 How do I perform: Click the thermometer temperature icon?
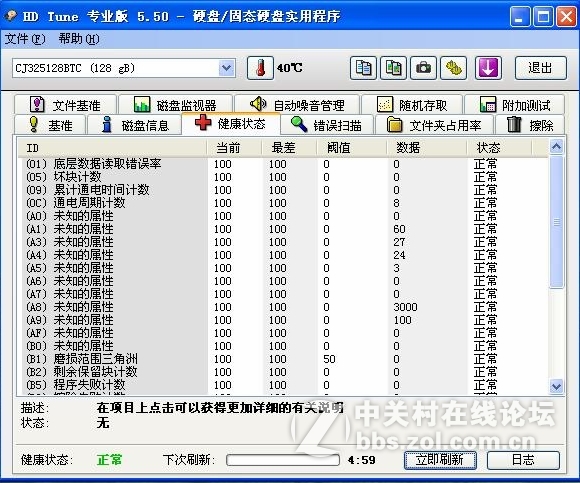[260, 68]
